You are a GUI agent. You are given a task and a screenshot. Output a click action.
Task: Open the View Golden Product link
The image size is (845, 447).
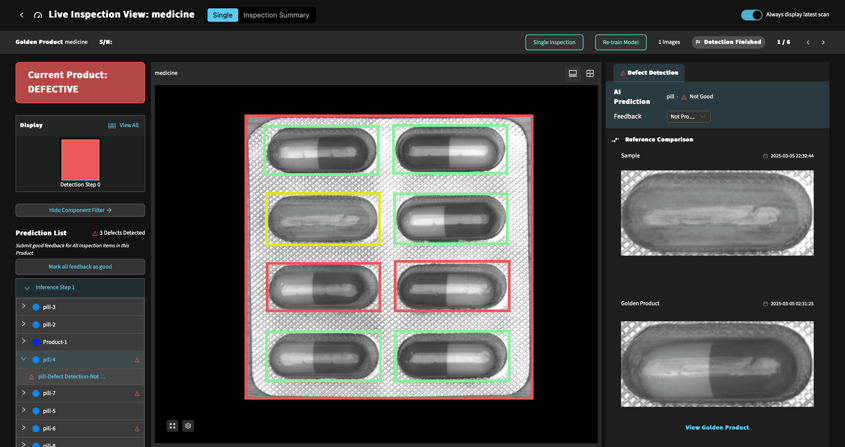[716, 427]
